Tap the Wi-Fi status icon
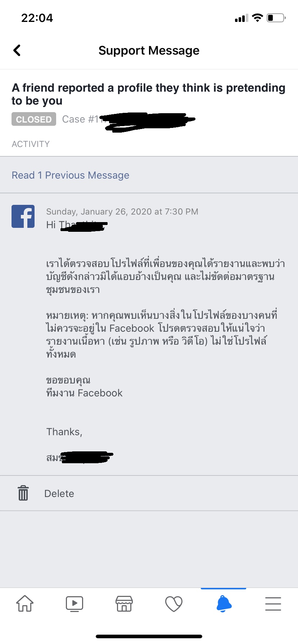The width and height of the screenshot is (298, 644). tap(257, 18)
